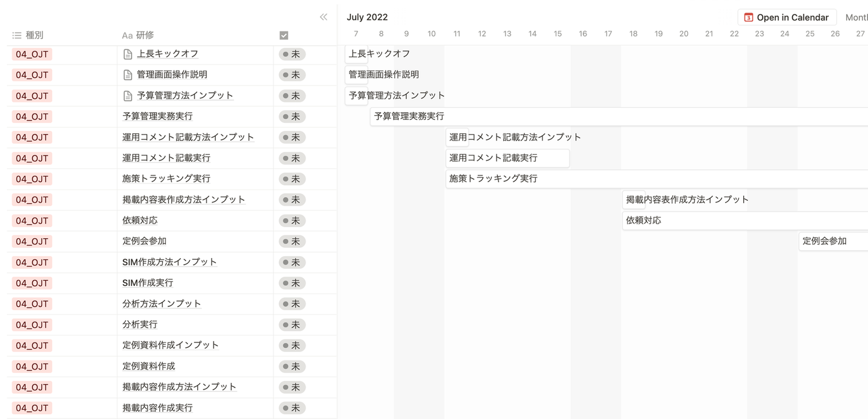Click the list icon beside 種別 header
868x419 pixels.
(17, 36)
